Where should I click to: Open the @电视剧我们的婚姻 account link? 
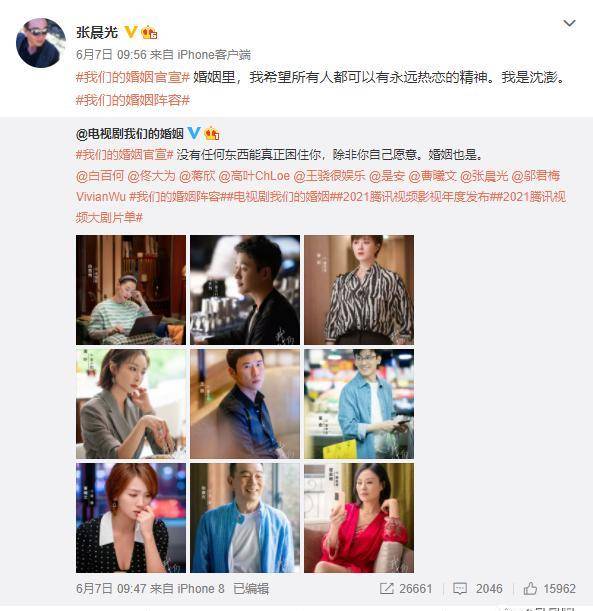(x=130, y=134)
